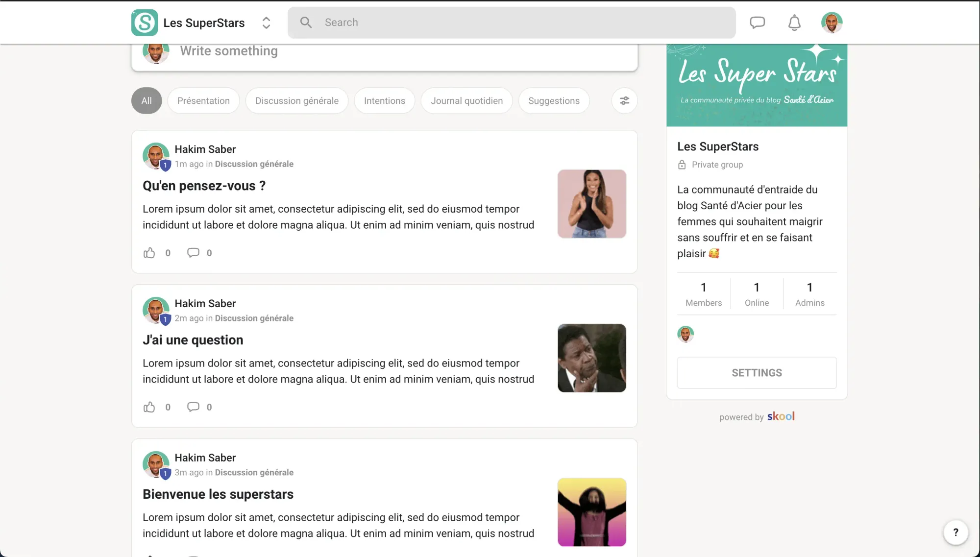The width and height of the screenshot is (980, 557).
Task: Open the "Bienvenue les superstars" post thumbnail
Action: pos(591,512)
